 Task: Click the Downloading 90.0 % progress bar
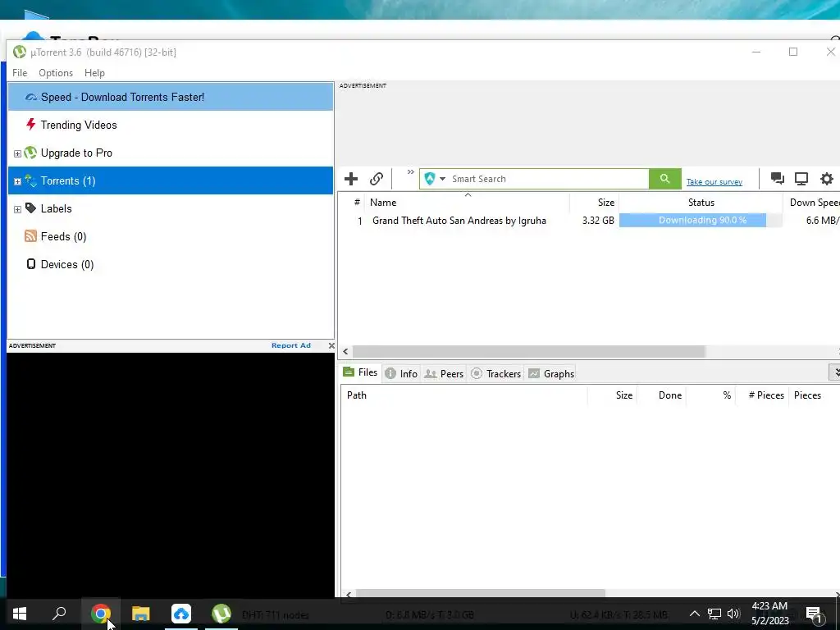[x=701, y=220]
